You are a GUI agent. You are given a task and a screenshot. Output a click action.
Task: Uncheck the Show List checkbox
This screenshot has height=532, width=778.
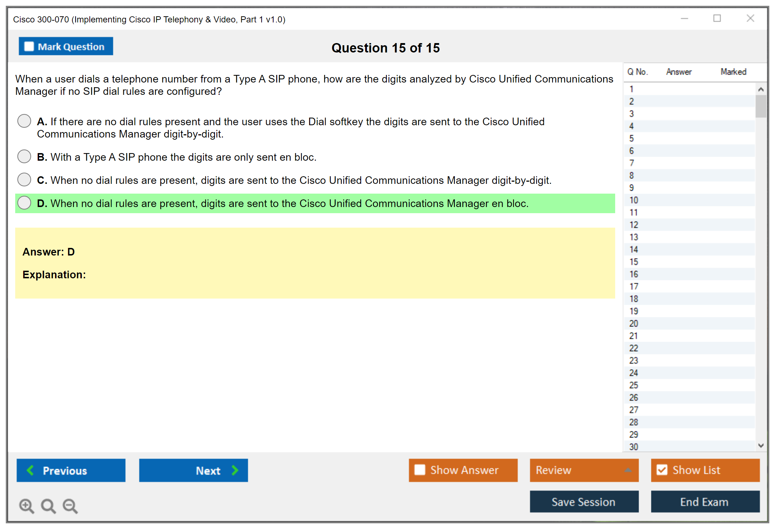coord(662,470)
